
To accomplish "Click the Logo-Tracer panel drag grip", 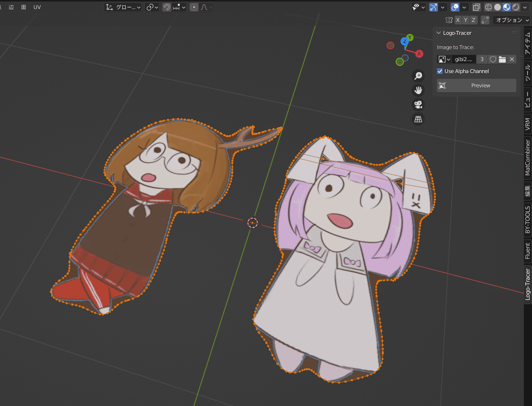I will (515, 33).
